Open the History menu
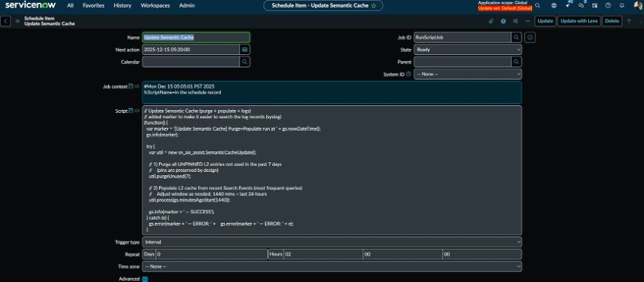 122,6
